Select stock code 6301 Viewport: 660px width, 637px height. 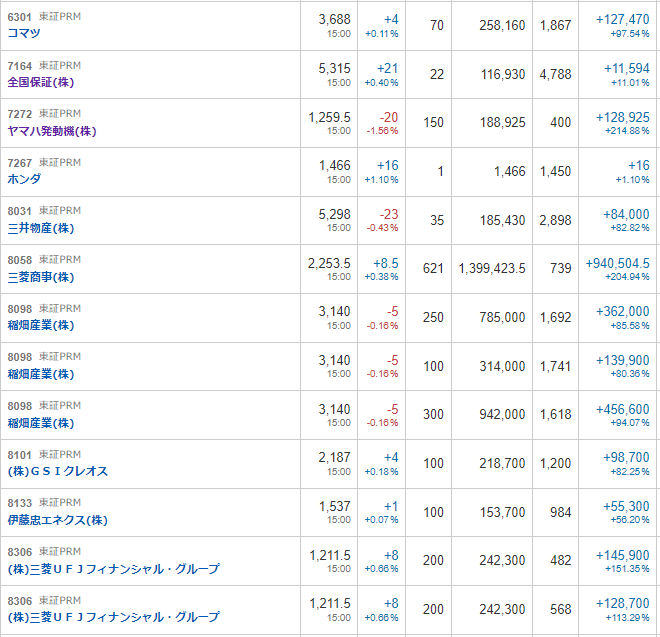point(19,17)
